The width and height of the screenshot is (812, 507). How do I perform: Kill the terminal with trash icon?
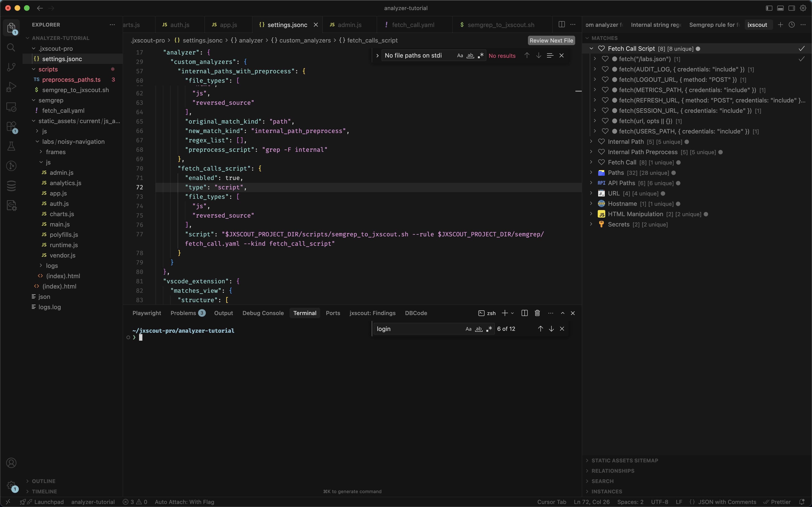tap(537, 313)
